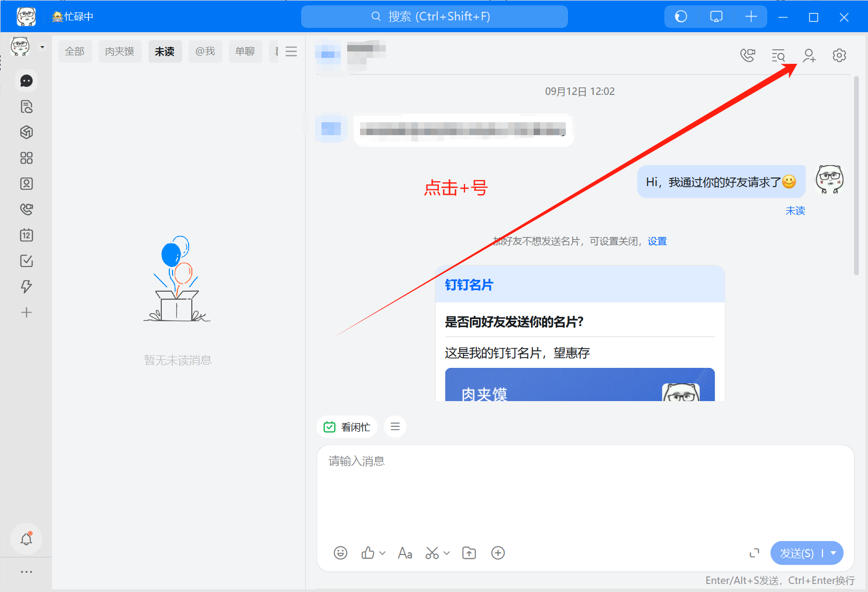Viewport: 868px width, 592px height.
Task: Click the sender avatar beside the Hi message
Action: pos(829,180)
